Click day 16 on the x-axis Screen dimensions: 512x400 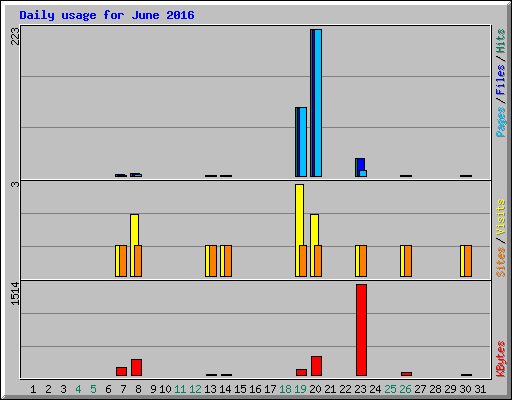click(255, 389)
